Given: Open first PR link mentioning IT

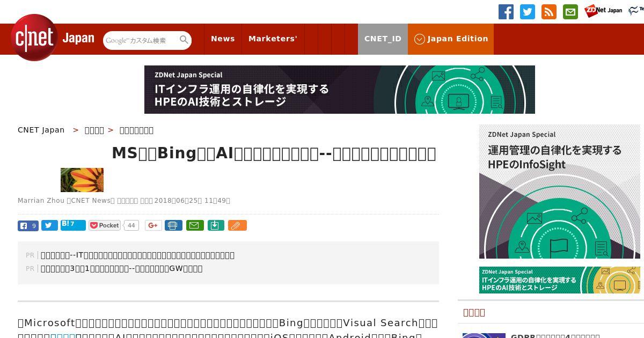Looking at the screenshot, I should point(137,255).
